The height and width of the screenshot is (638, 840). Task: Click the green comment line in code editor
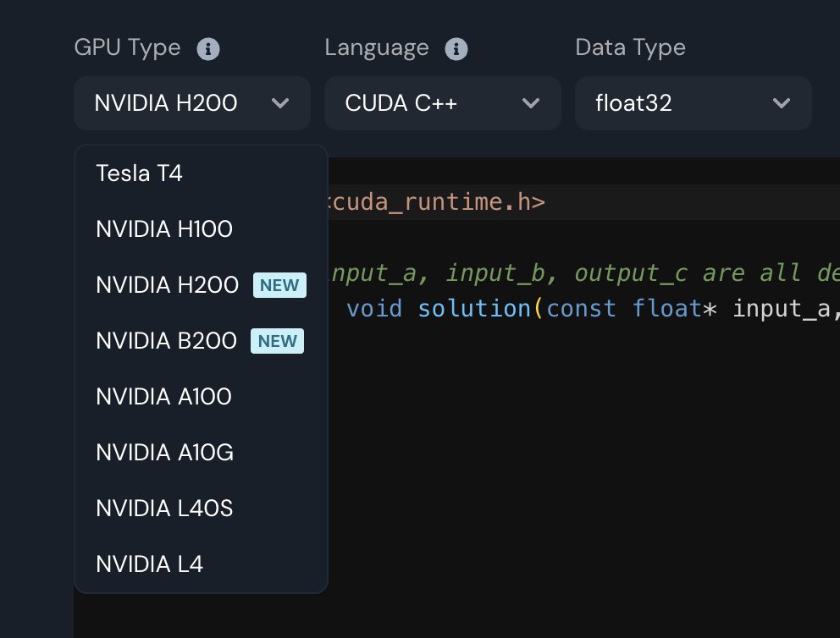(x=584, y=273)
